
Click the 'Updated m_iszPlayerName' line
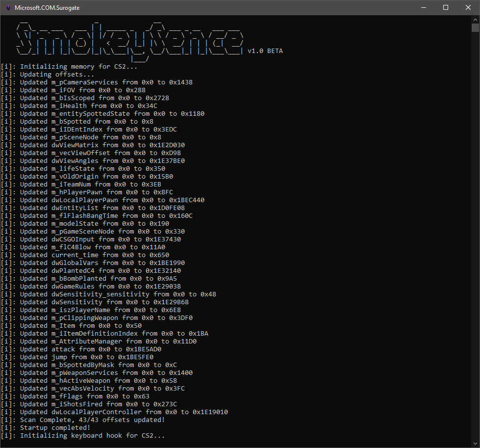91,310
